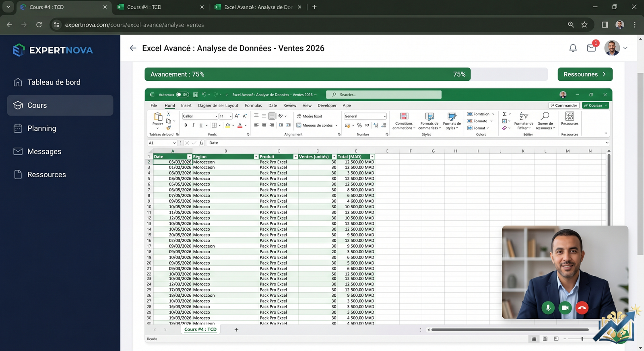Toggle underline formatting in ribbon

coord(201,125)
